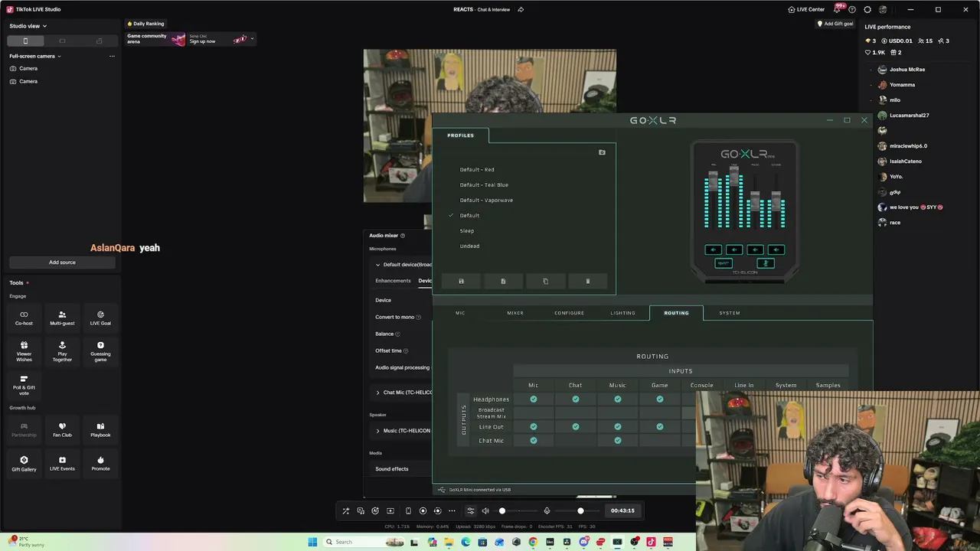Viewport: 980px width, 551px height.
Task: Collapse the Default device microphone section
Action: pyautogui.click(x=377, y=265)
